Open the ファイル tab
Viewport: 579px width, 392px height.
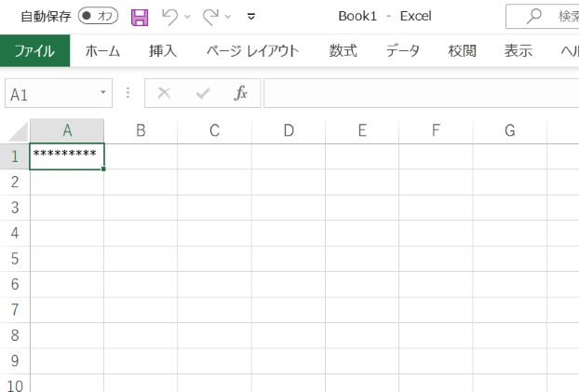click(x=34, y=51)
